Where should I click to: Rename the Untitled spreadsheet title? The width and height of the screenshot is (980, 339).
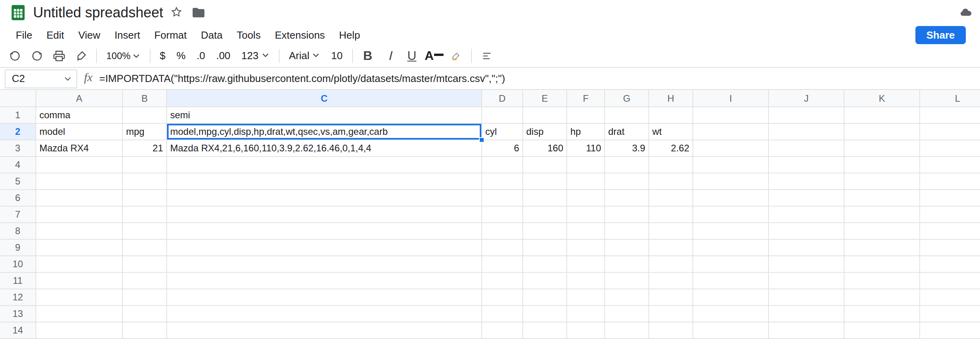pos(98,13)
